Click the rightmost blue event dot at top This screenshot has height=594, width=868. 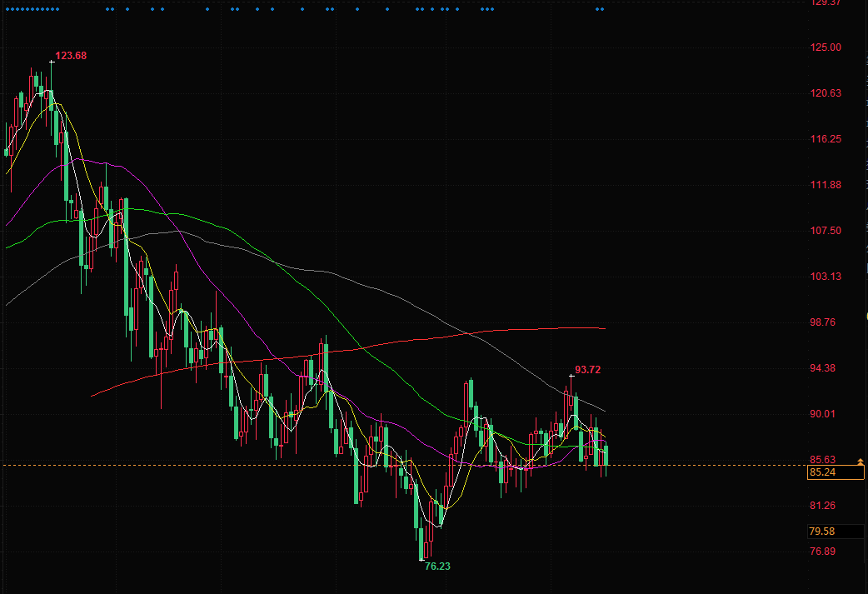pyautogui.click(x=602, y=9)
